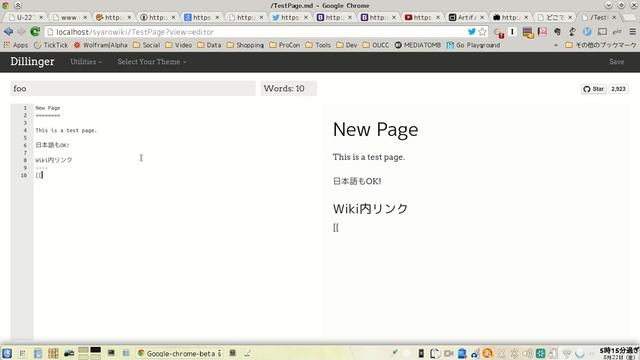Viewport: 640px width, 360px height.
Task: Open the Apps bookmark shortcut
Action: 16,45
